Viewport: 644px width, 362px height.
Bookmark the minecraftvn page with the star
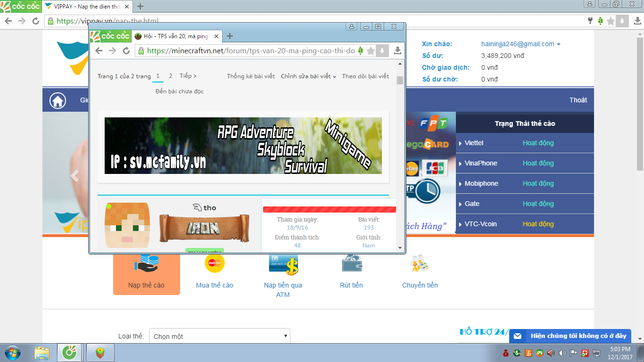pyautogui.click(x=371, y=51)
